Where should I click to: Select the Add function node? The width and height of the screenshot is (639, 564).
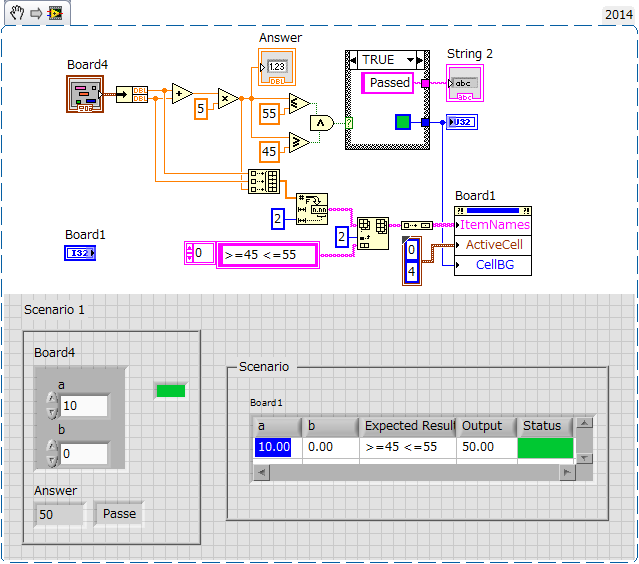[x=181, y=94]
